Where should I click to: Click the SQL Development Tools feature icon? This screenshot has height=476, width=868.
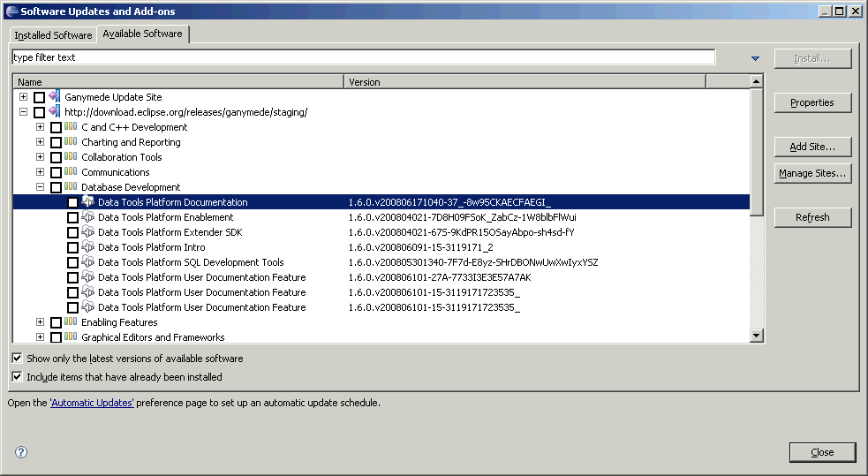(87, 261)
